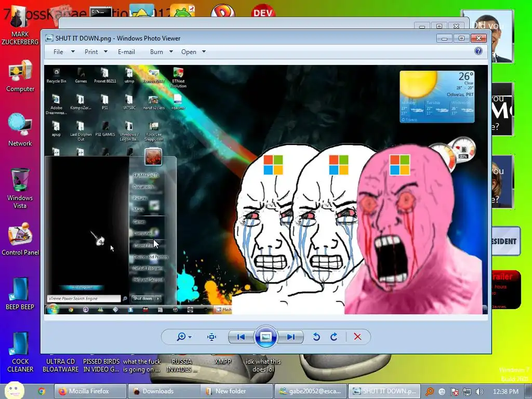Click the E-mail toolbar button
Image resolution: width=532 pixels, height=399 pixels.
point(126,52)
